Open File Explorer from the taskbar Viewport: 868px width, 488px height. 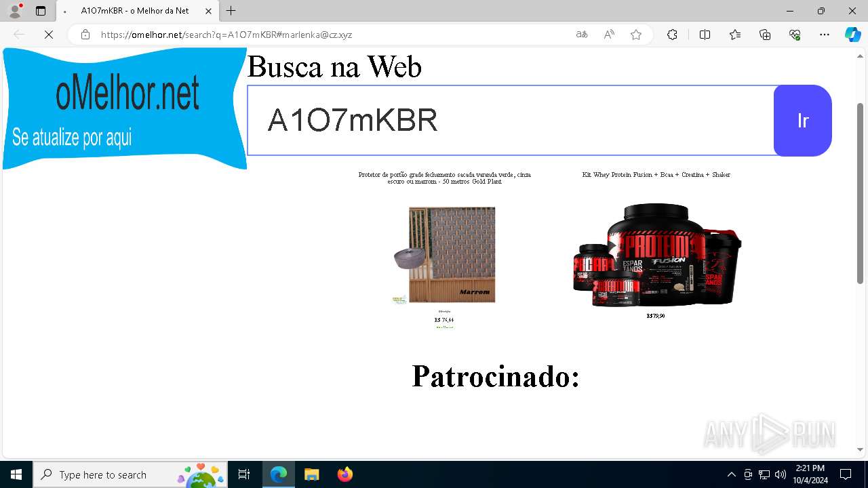tap(311, 474)
